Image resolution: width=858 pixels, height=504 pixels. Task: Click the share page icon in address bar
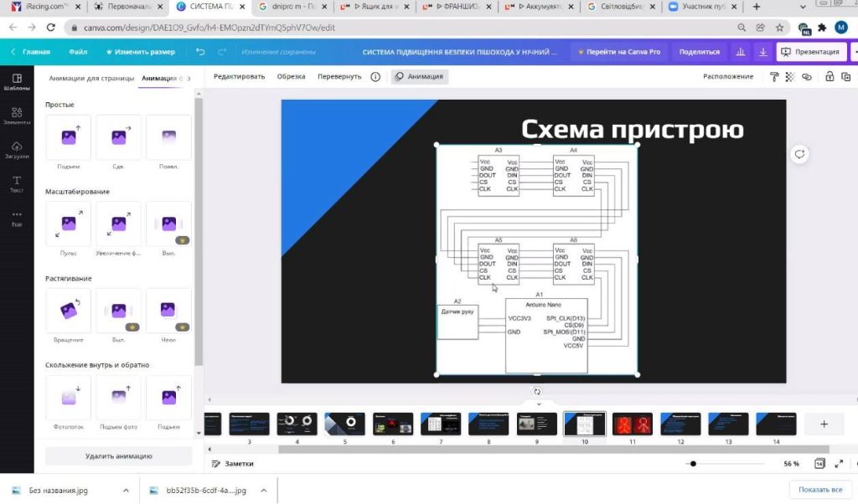pos(760,28)
